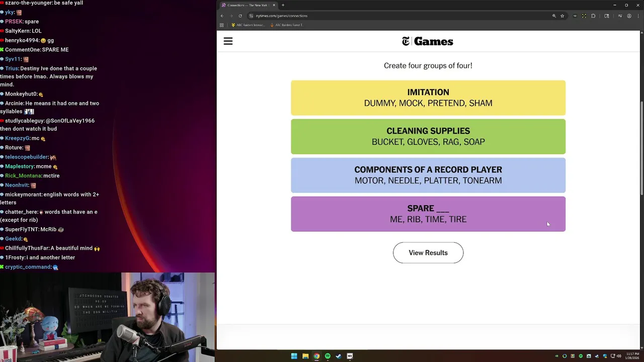Click chat username Trius
This screenshot has height=362, width=644.
coord(12,68)
